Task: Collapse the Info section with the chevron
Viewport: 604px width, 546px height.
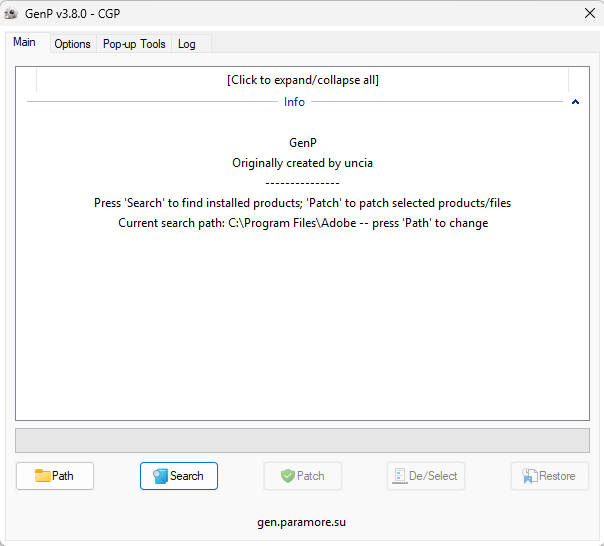Action: 575,102
